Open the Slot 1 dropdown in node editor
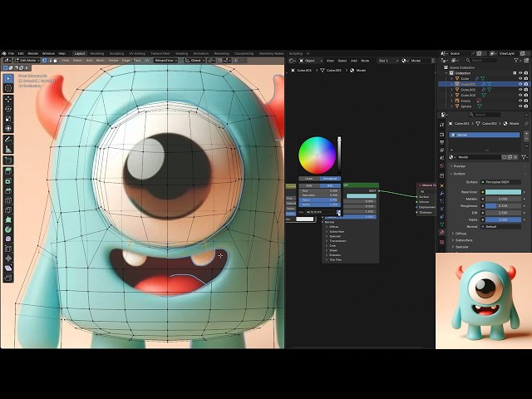The width and height of the screenshot is (532, 399). (x=388, y=61)
